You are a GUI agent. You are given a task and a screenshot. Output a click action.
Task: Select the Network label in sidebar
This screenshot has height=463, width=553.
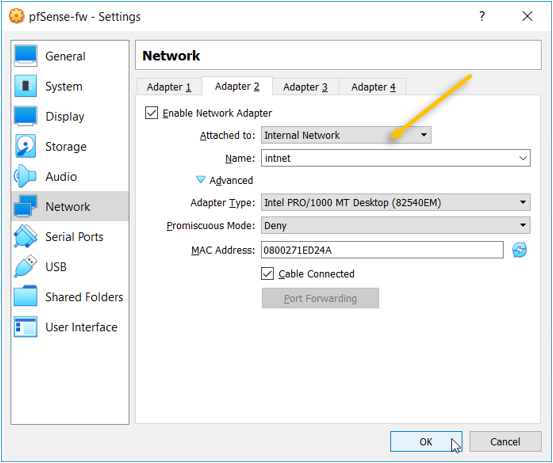[68, 206]
